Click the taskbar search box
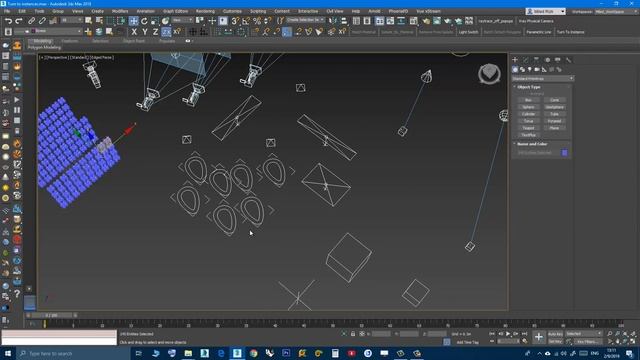The height and width of the screenshot is (360, 640). point(73,353)
